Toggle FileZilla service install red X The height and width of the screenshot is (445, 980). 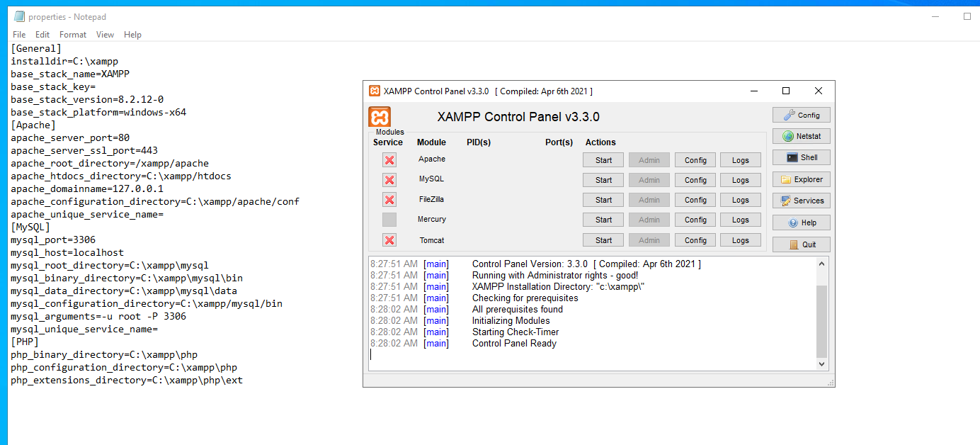389,200
